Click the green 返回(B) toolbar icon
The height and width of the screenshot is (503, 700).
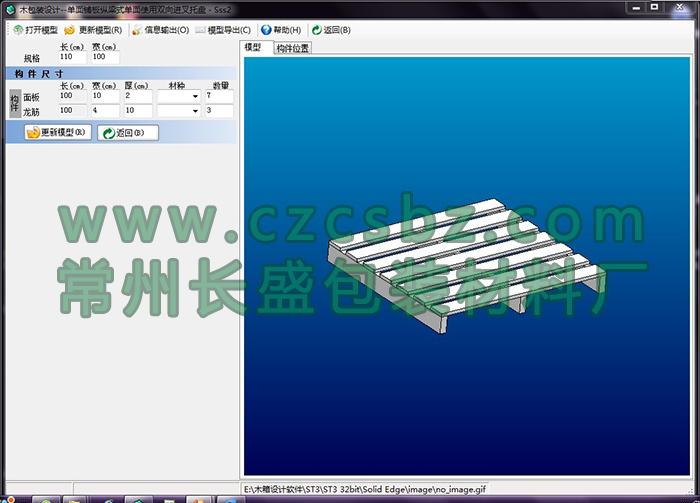[317, 30]
